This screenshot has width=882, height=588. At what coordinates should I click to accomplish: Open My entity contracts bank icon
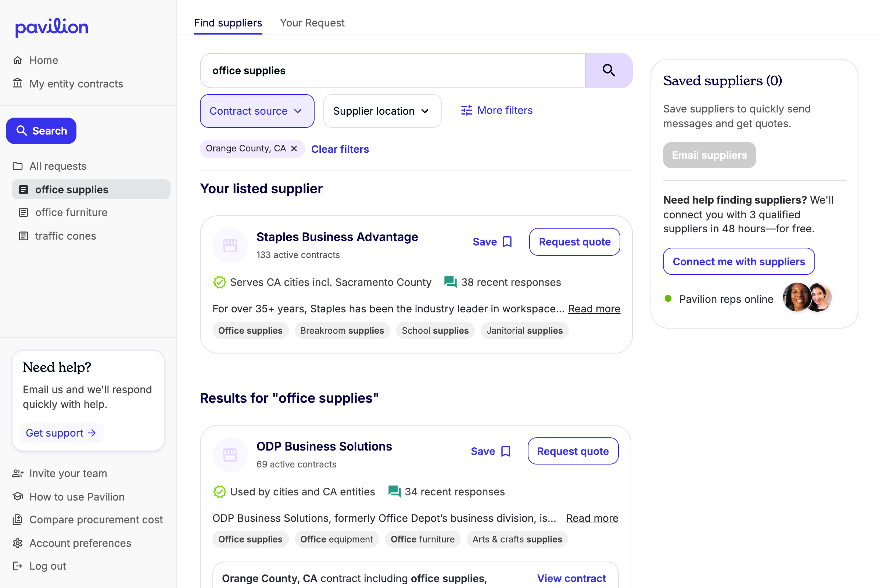tap(18, 83)
